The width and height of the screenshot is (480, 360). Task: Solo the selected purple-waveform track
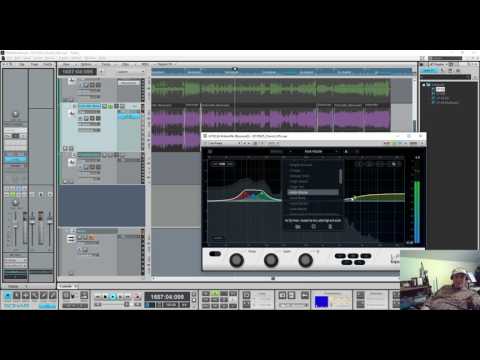point(110,106)
